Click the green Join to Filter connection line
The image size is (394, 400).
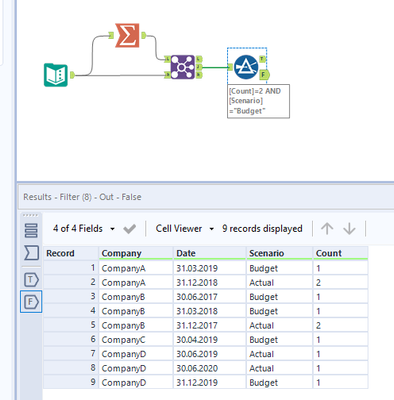pos(215,67)
